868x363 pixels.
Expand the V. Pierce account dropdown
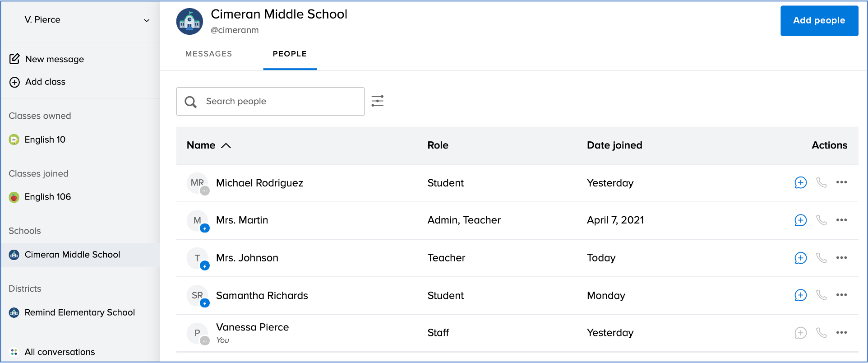[146, 20]
